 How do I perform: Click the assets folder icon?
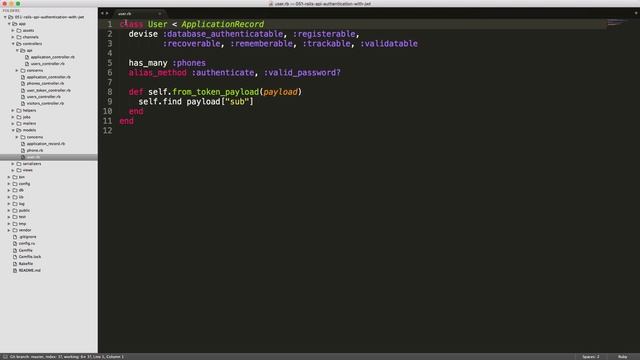[x=19, y=30]
